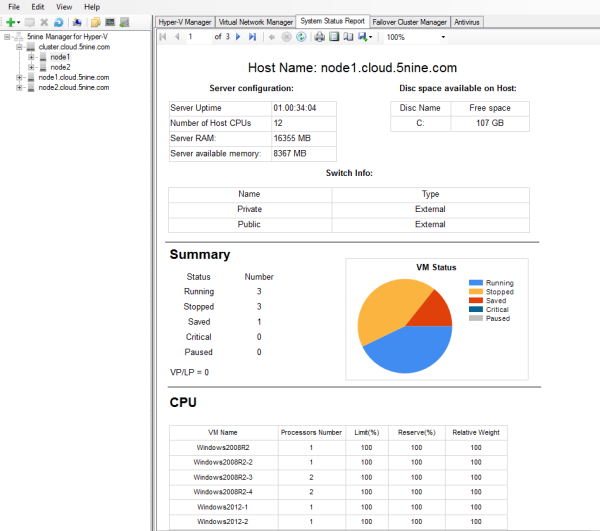Print the system status report

coord(320,37)
